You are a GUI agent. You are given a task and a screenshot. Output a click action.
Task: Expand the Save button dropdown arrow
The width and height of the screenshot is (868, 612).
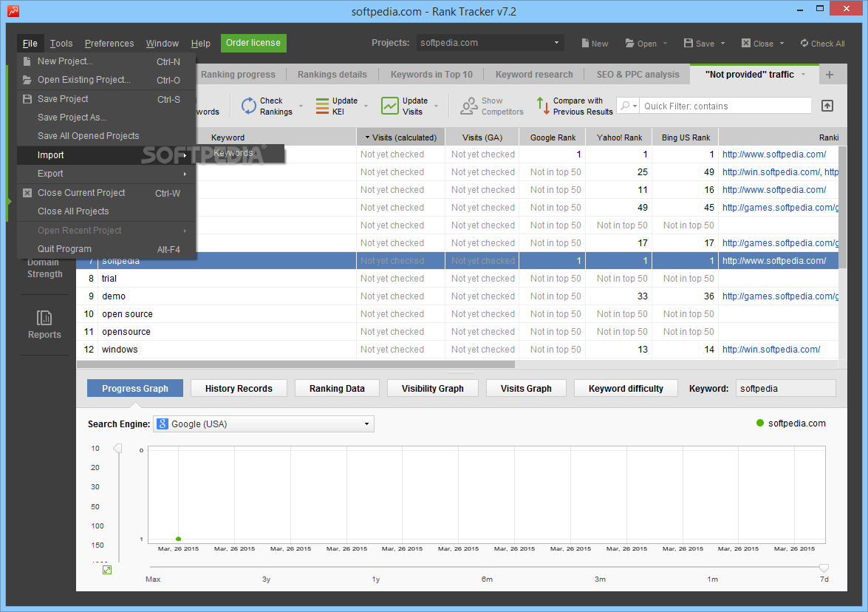[723, 43]
